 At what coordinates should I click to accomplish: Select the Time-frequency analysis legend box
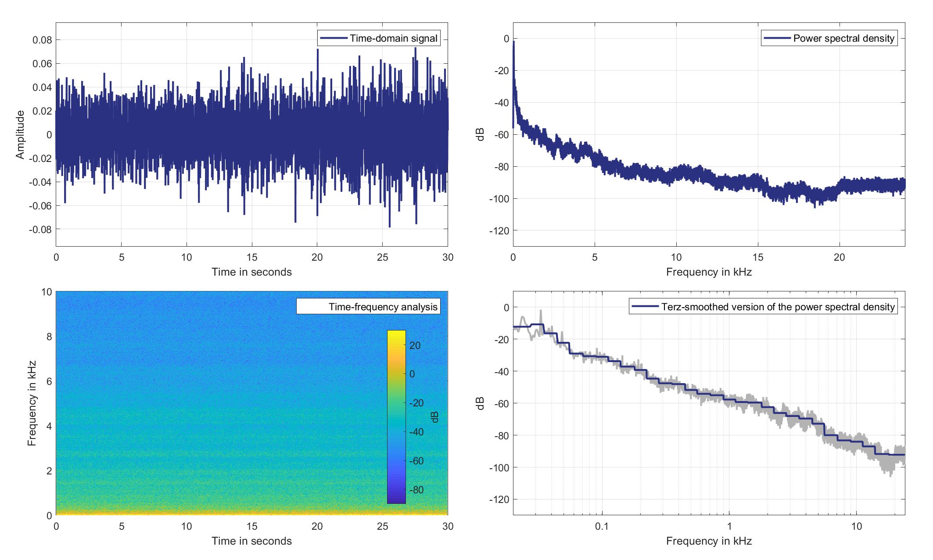coord(368,306)
